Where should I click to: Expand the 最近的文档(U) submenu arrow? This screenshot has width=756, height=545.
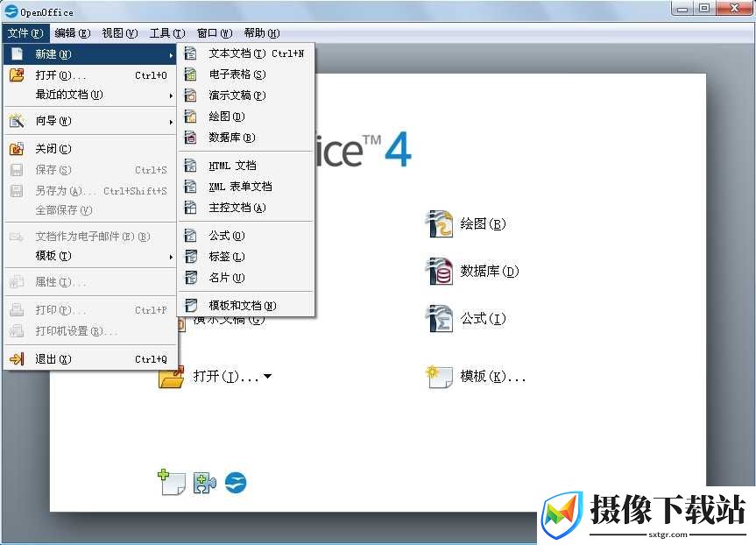[171, 96]
